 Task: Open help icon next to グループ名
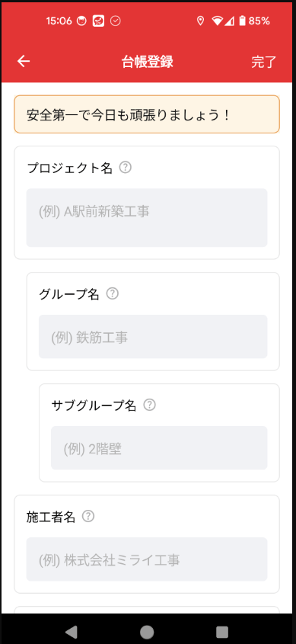113,293
